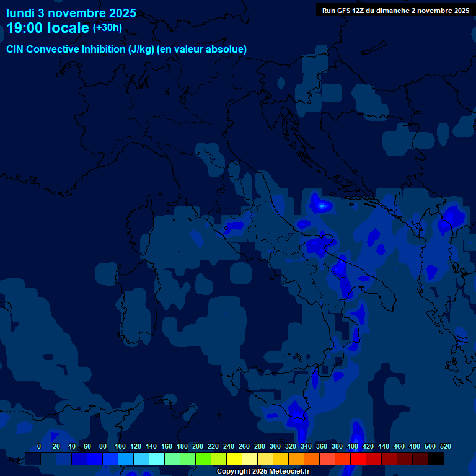Click the legend value label 300
Image resolution: width=476 pixels, height=476 pixels.
tap(275, 446)
